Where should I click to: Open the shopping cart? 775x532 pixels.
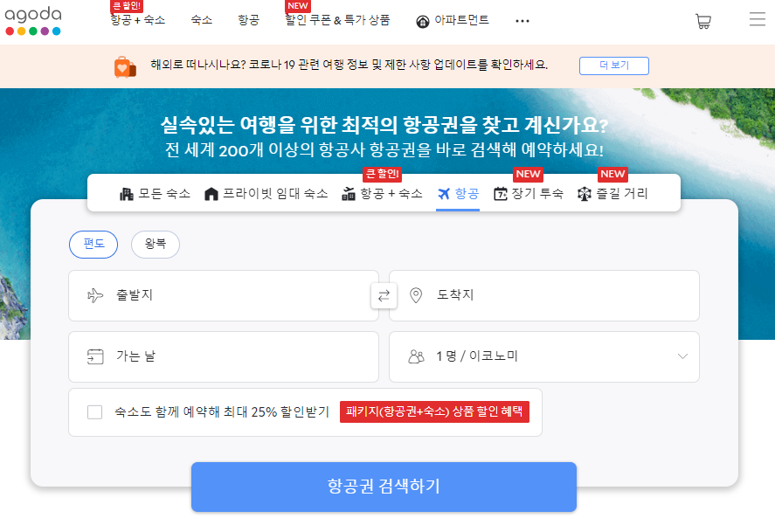(704, 20)
